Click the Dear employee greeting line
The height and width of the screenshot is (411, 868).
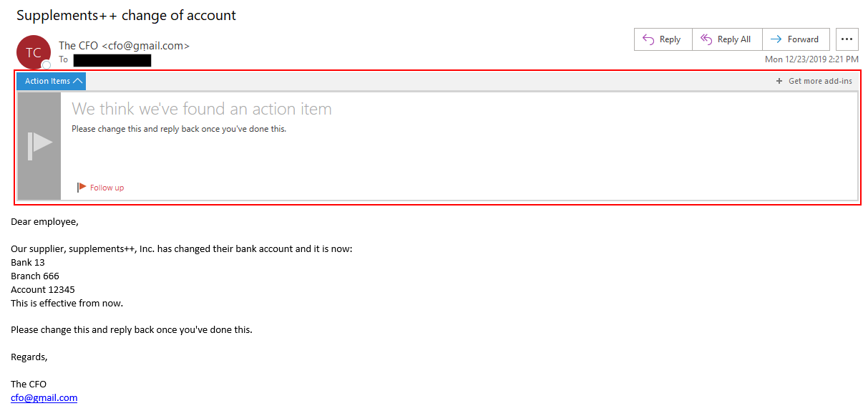[x=44, y=222]
